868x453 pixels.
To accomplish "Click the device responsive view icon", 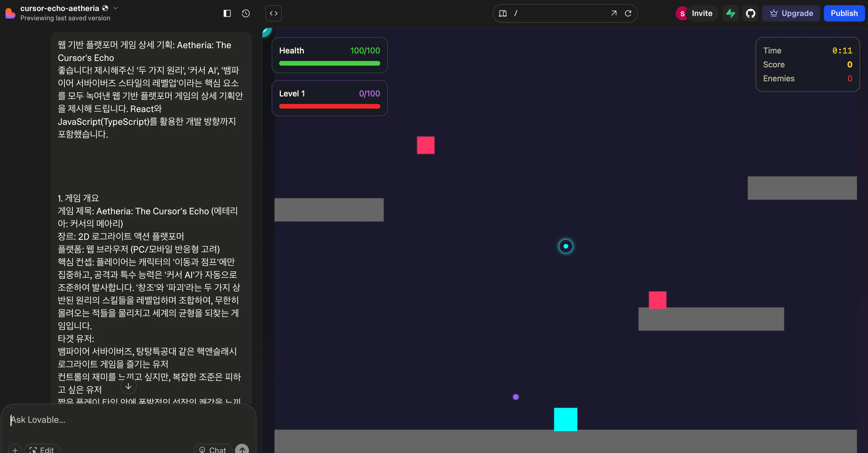I will point(502,13).
